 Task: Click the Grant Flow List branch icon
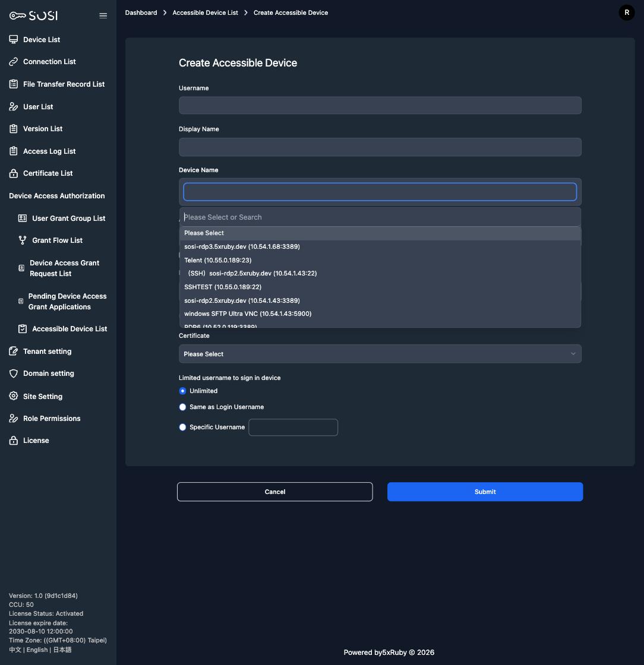(x=23, y=240)
